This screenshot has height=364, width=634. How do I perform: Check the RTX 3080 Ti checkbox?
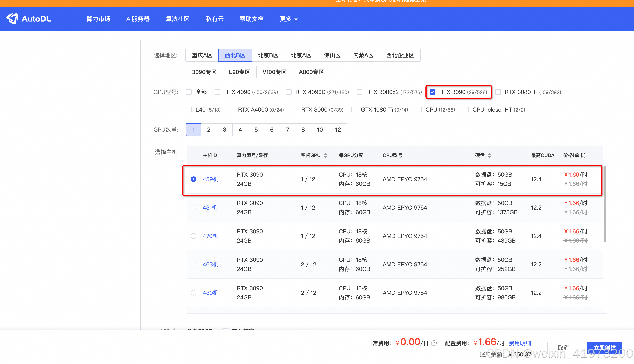(498, 92)
